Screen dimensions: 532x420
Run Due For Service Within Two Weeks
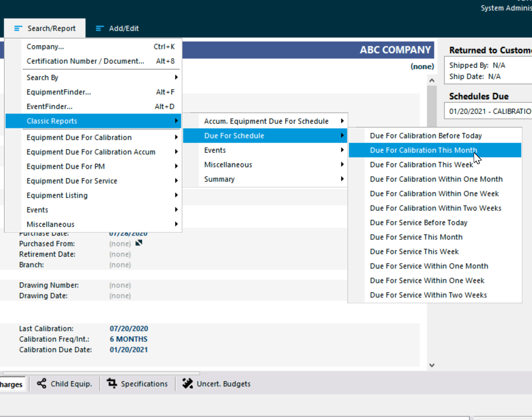(435, 295)
